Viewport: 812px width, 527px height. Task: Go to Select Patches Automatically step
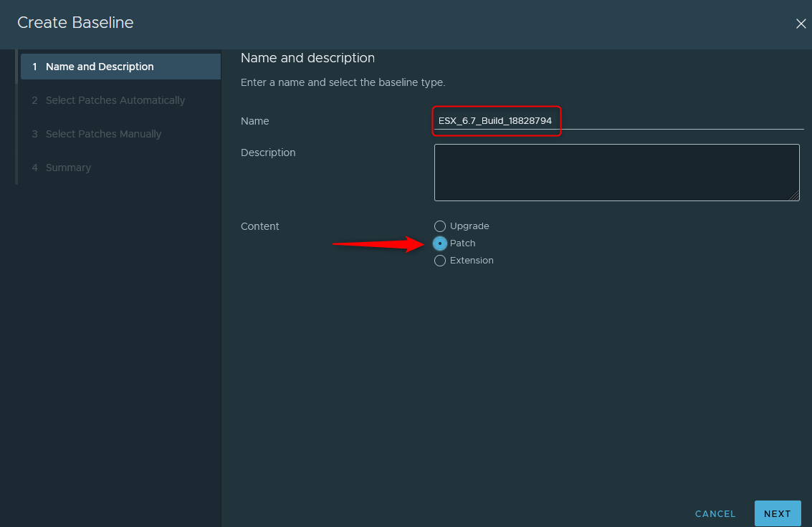click(115, 100)
